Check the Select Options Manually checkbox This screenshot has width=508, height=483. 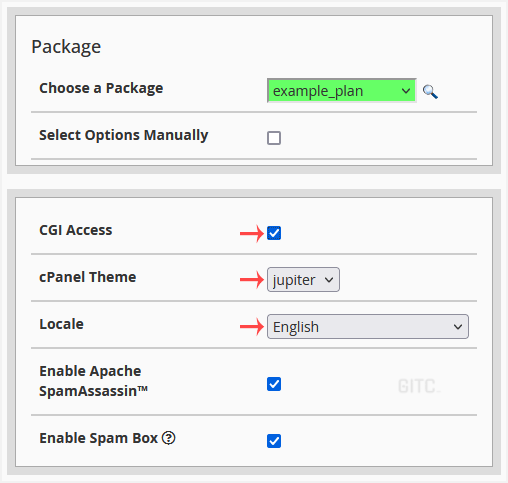pos(274,138)
